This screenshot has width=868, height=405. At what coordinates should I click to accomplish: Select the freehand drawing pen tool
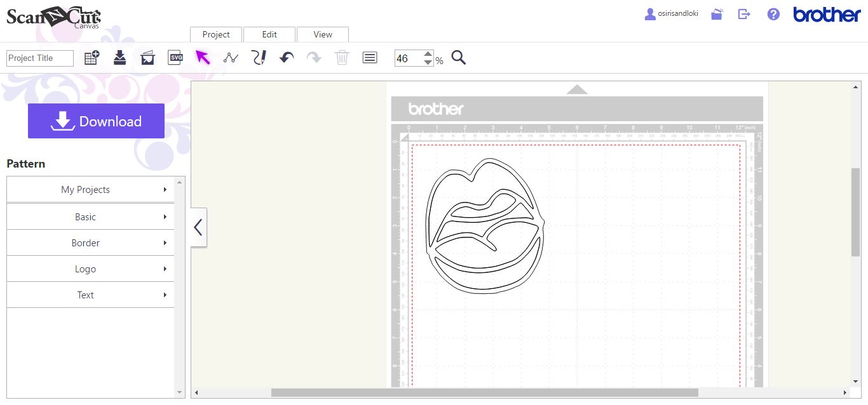point(259,57)
